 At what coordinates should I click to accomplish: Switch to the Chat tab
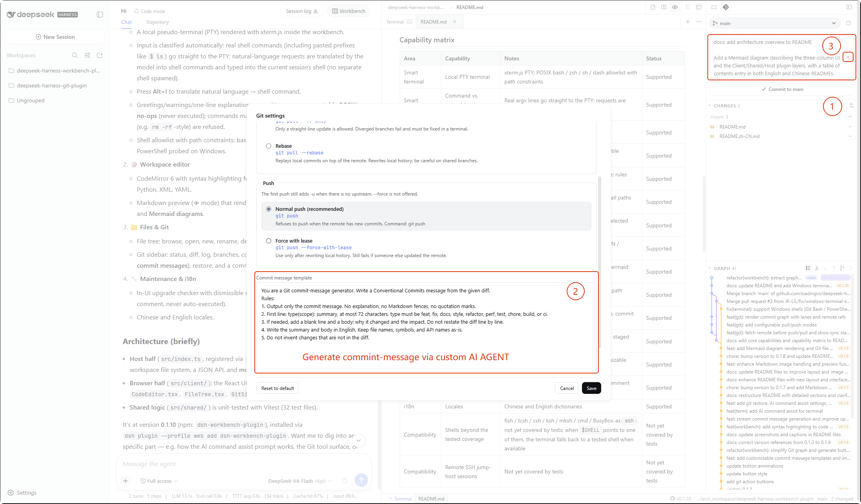pos(126,22)
